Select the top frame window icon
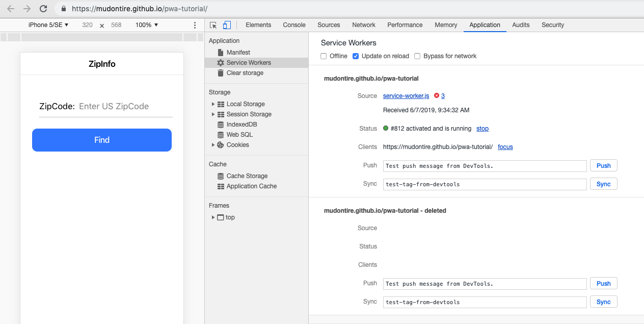Screen dimensions: 644x324 [221, 217]
